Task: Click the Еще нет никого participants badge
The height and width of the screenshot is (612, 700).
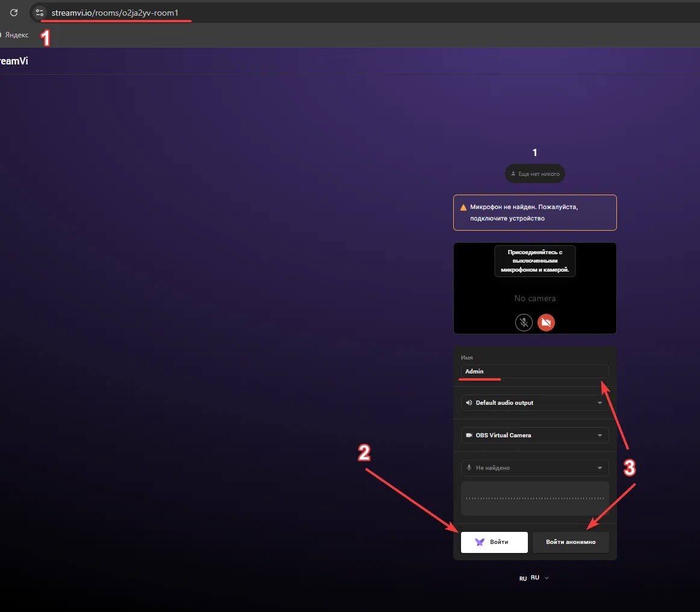Action: pos(535,173)
